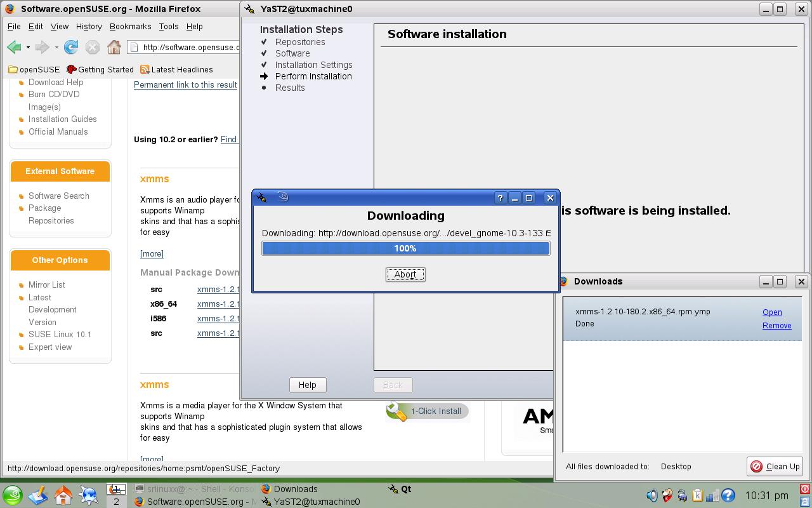Click the help question mark in the Downloading dialog title bar
The height and width of the screenshot is (508, 812).
click(x=500, y=197)
